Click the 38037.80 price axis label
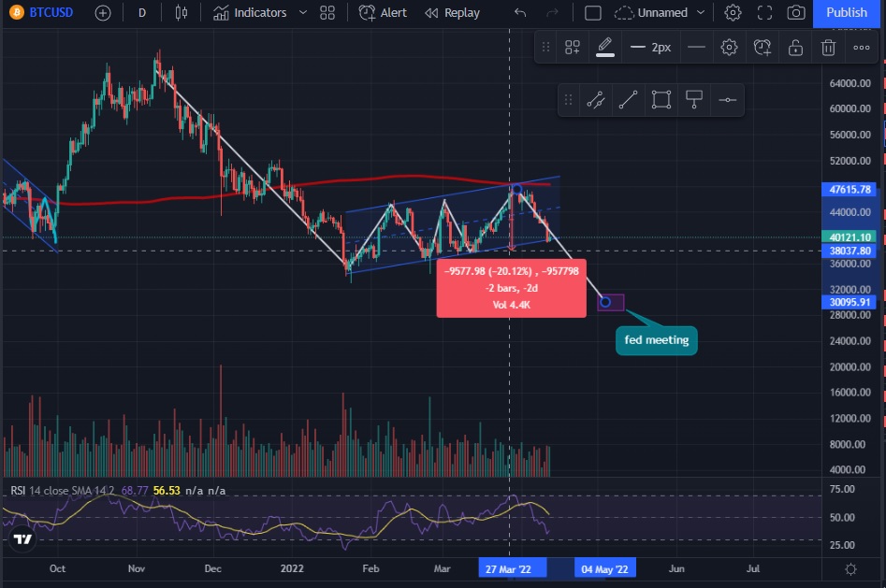 [x=850, y=251]
